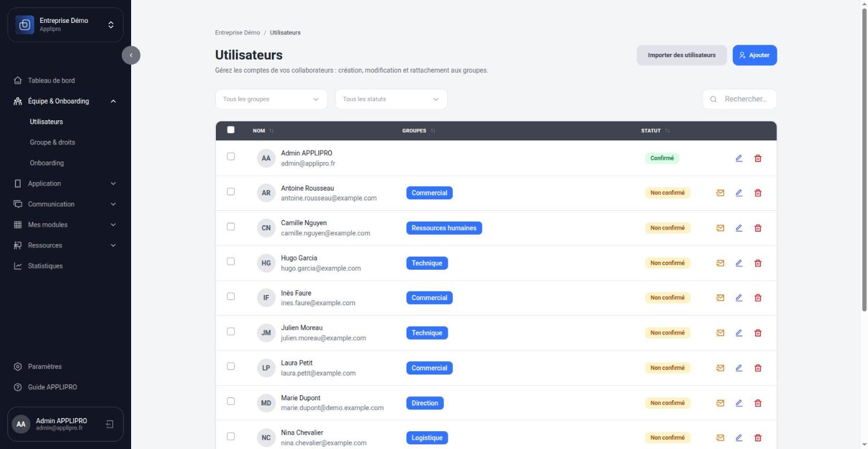Expand the Ressources sidebar section
868x449 pixels.
(65, 245)
